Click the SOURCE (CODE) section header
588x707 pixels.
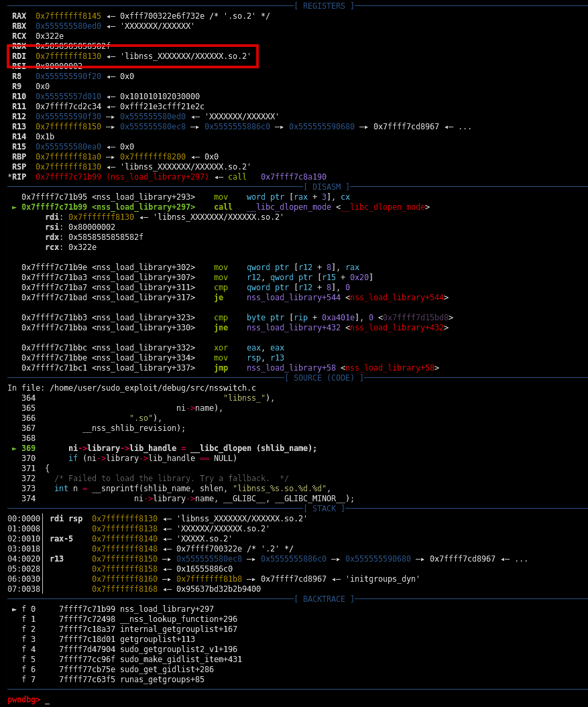click(324, 378)
